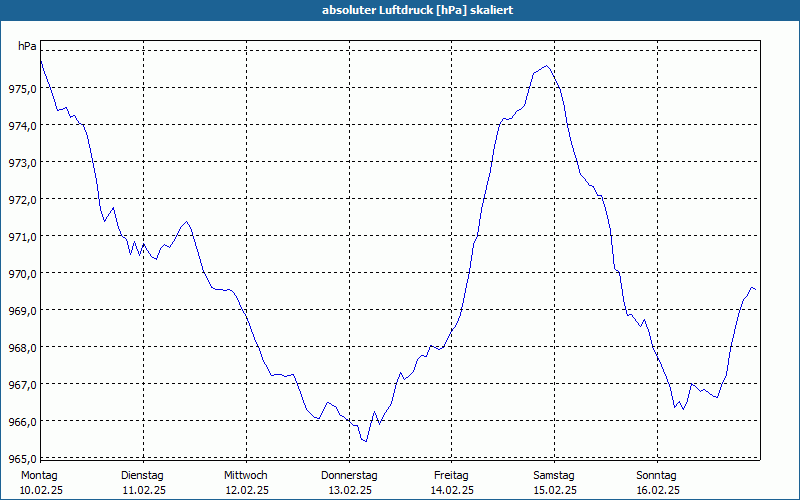Click the pressure minimum on the curve after Donnerstag

(366, 441)
